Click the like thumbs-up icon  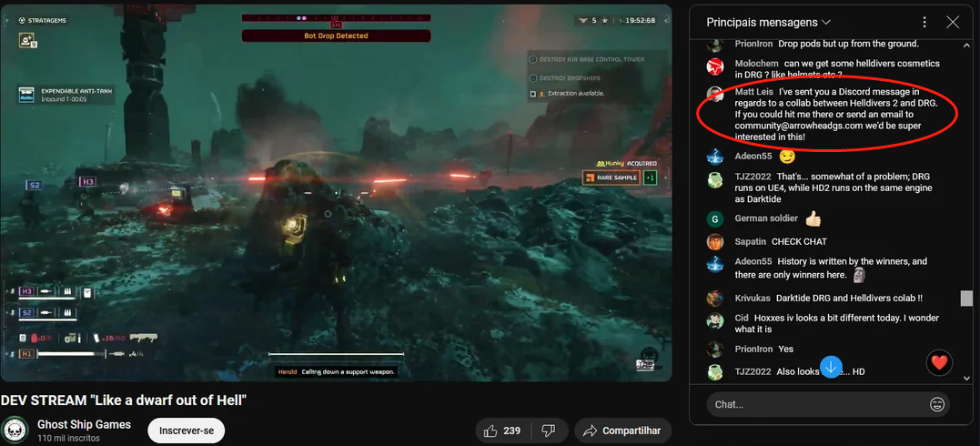491,431
